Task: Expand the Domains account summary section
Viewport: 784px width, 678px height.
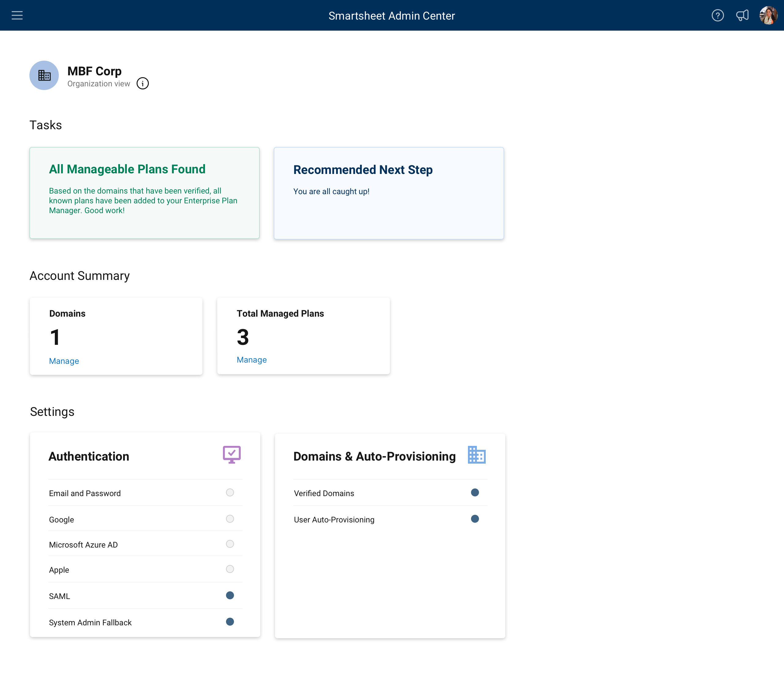Action: (x=64, y=361)
